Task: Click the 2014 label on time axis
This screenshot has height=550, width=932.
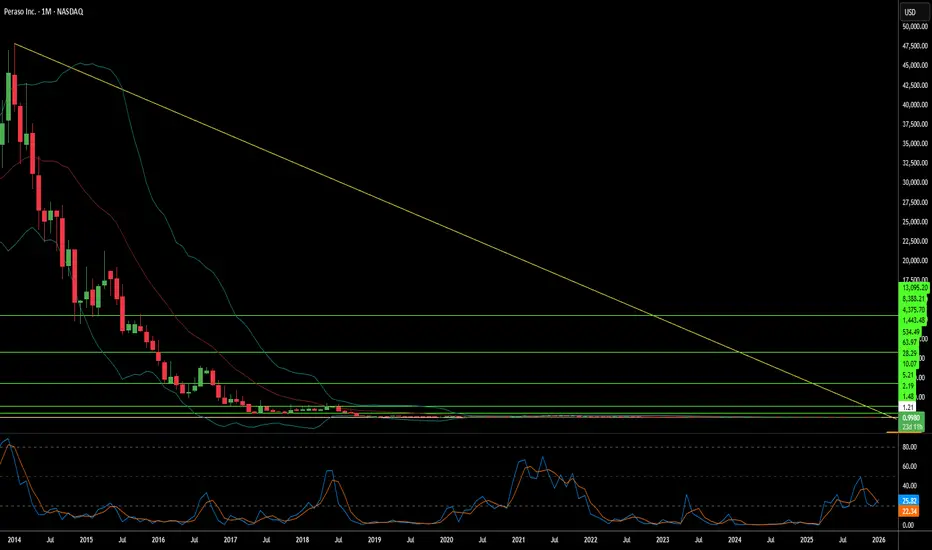Action: point(14,540)
